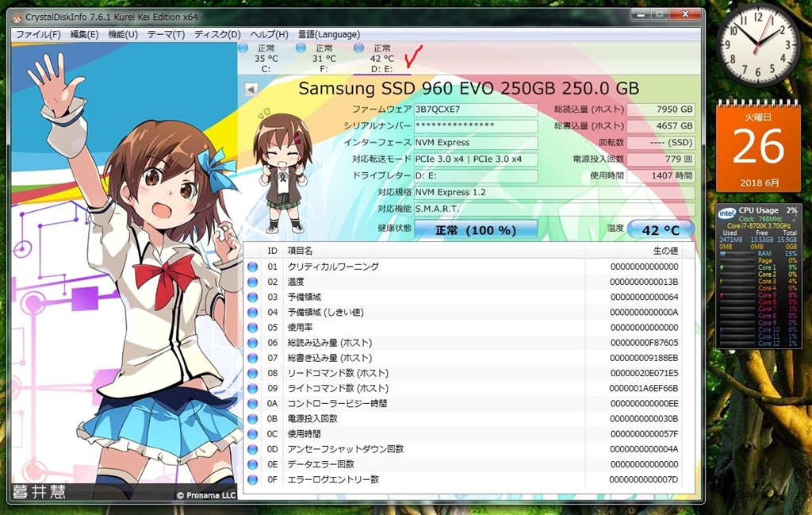This screenshot has height=515, width=812.
Task: Click the 正常 (100 %) health status button
Action: 476,229
